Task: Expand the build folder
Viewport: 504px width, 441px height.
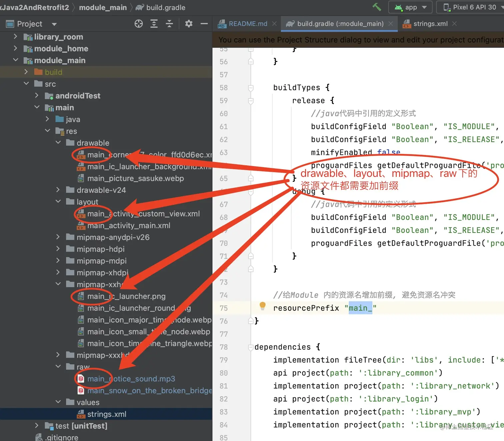Action: tap(26, 72)
